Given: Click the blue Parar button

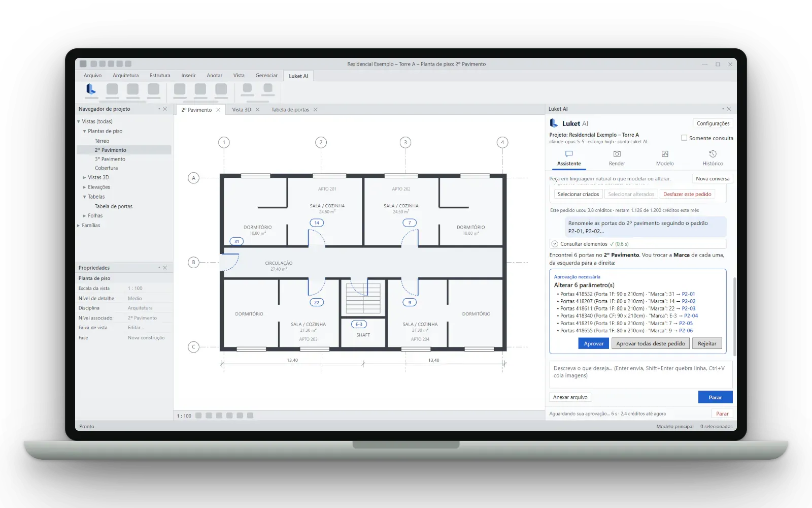Looking at the screenshot, I should click(x=715, y=397).
